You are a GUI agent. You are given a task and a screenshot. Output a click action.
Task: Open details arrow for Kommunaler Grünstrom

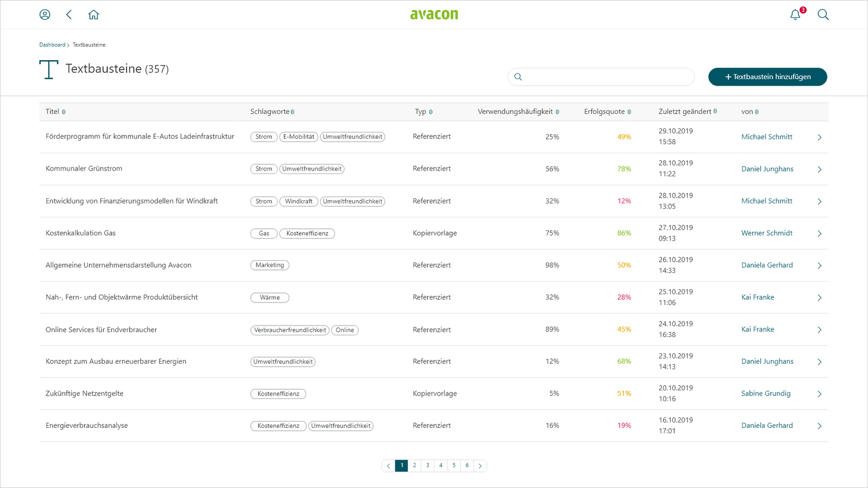(819, 169)
